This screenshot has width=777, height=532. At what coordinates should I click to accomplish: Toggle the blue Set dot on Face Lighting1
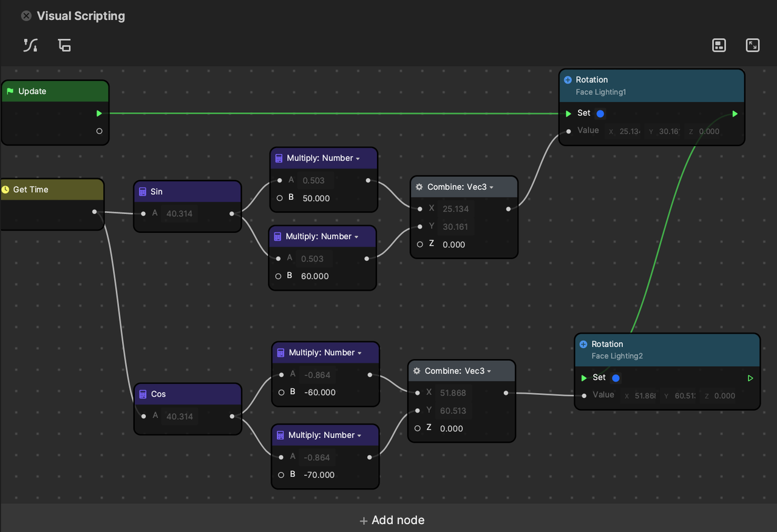click(x=600, y=113)
